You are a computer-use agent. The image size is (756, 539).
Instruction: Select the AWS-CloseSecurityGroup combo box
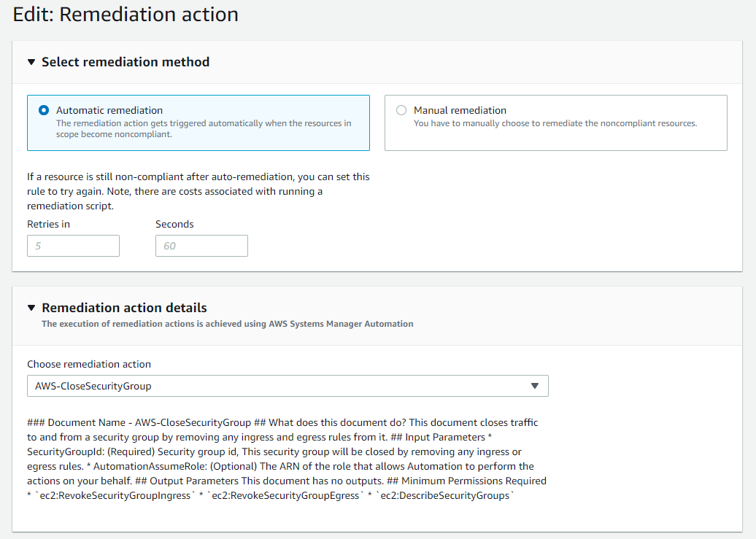(x=288, y=386)
